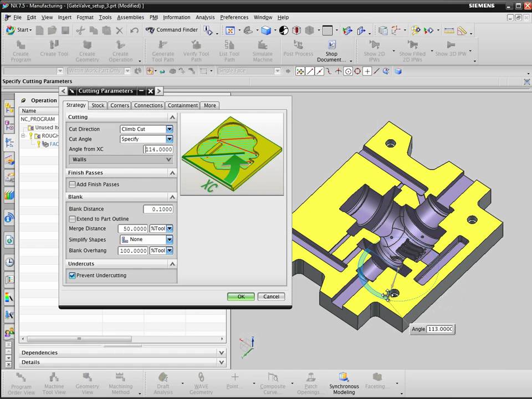Open the Cut Direction dropdown
The image size is (532, 399).
click(x=170, y=129)
